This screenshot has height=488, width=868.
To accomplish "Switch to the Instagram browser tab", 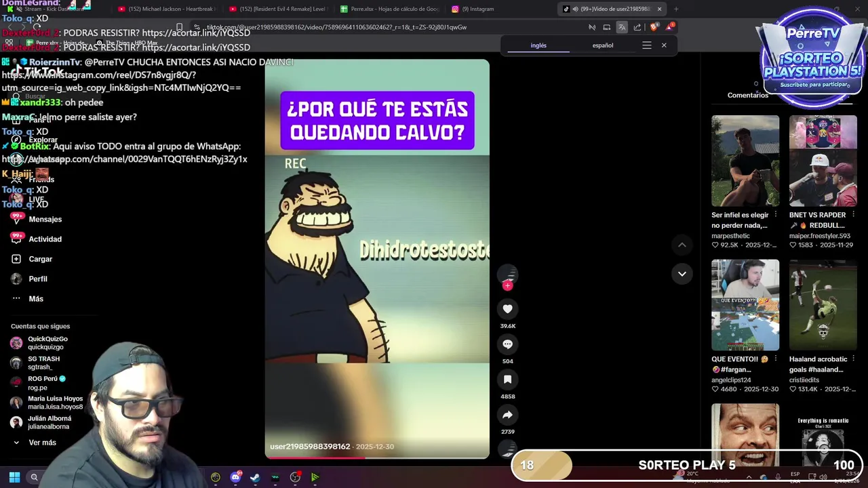I will 502,9.
